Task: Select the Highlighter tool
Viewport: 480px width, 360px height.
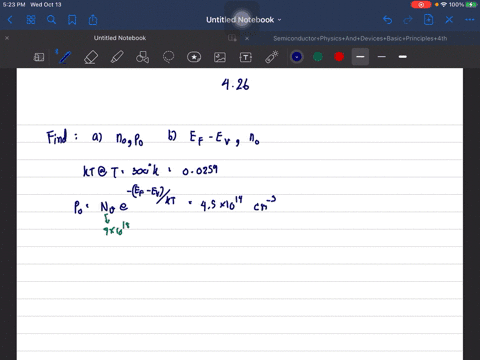Action: (x=117, y=57)
